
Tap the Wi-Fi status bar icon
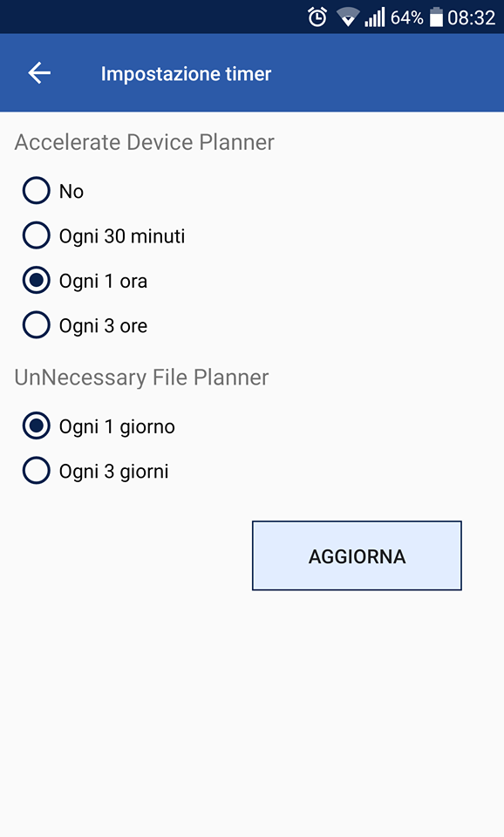[348, 17]
